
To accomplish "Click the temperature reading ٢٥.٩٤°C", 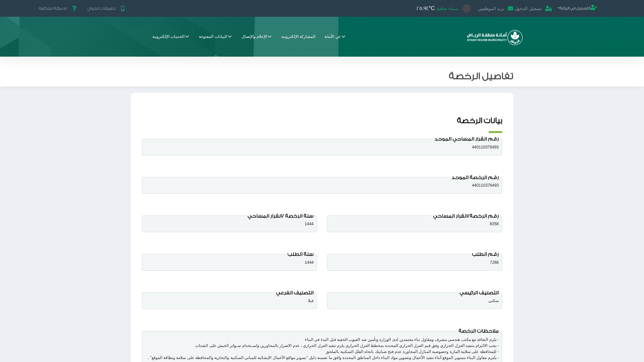I will point(425,8).
